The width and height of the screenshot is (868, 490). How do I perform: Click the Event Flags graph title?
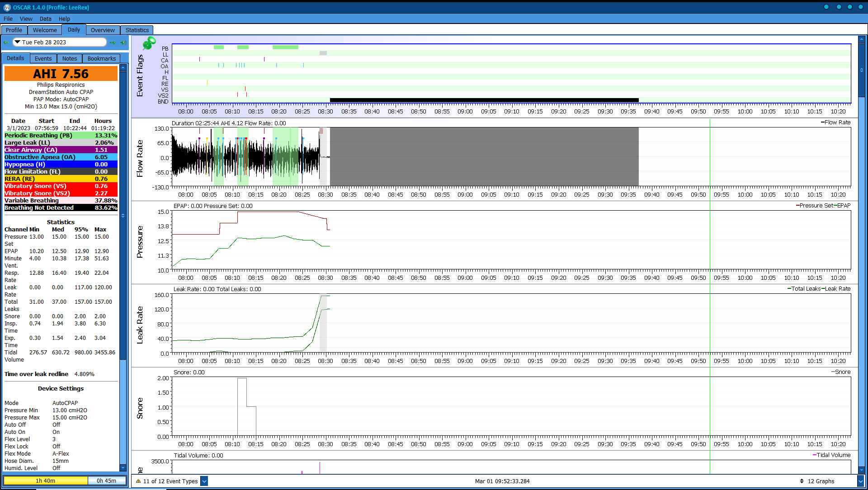click(140, 75)
